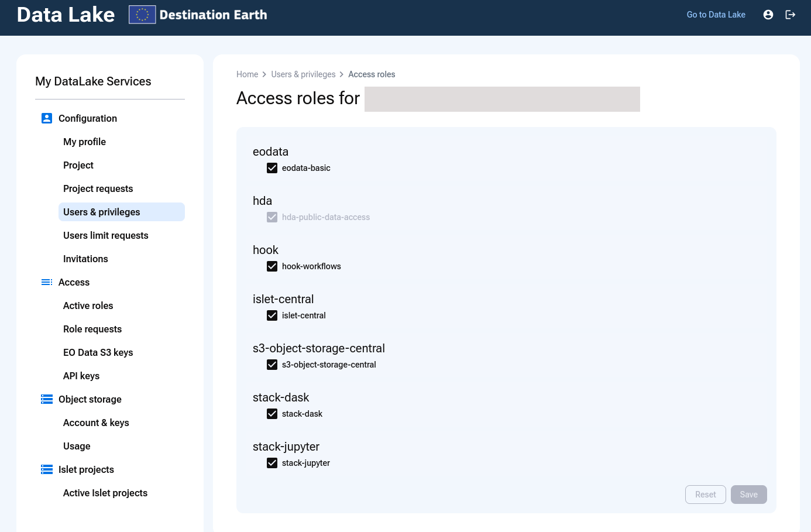Open Active roles page

point(122,306)
